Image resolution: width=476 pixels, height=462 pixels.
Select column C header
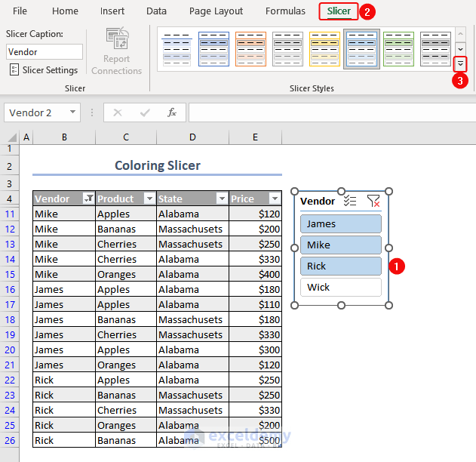pyautogui.click(x=126, y=137)
